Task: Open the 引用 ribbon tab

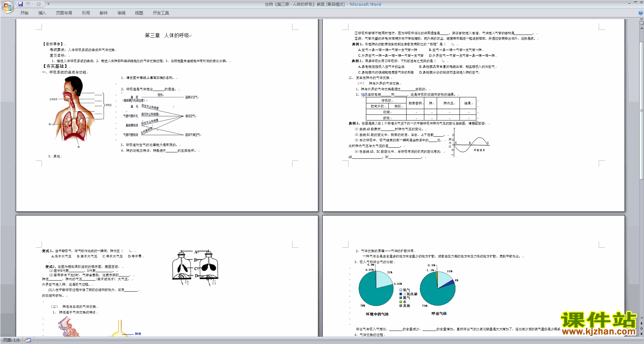Action: pos(86,13)
